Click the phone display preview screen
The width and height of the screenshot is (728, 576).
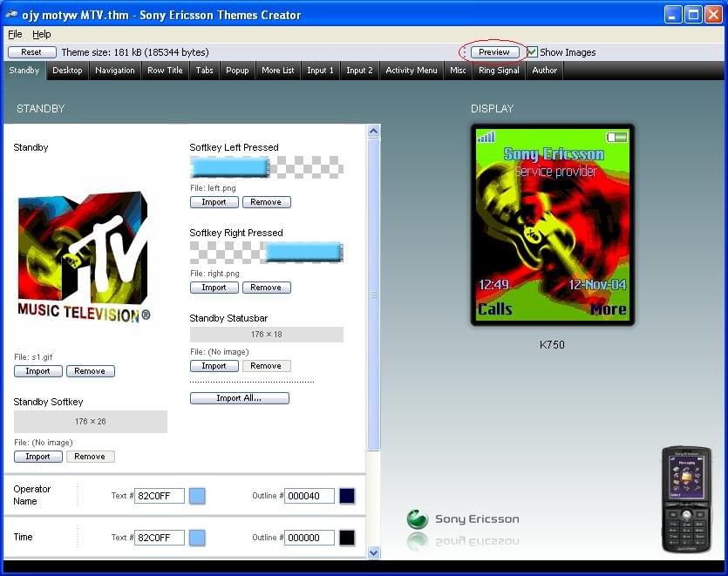click(x=553, y=225)
